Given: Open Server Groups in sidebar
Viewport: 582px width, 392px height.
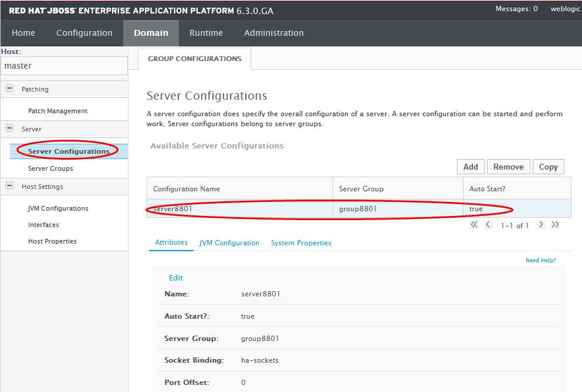Looking at the screenshot, I should (x=50, y=168).
